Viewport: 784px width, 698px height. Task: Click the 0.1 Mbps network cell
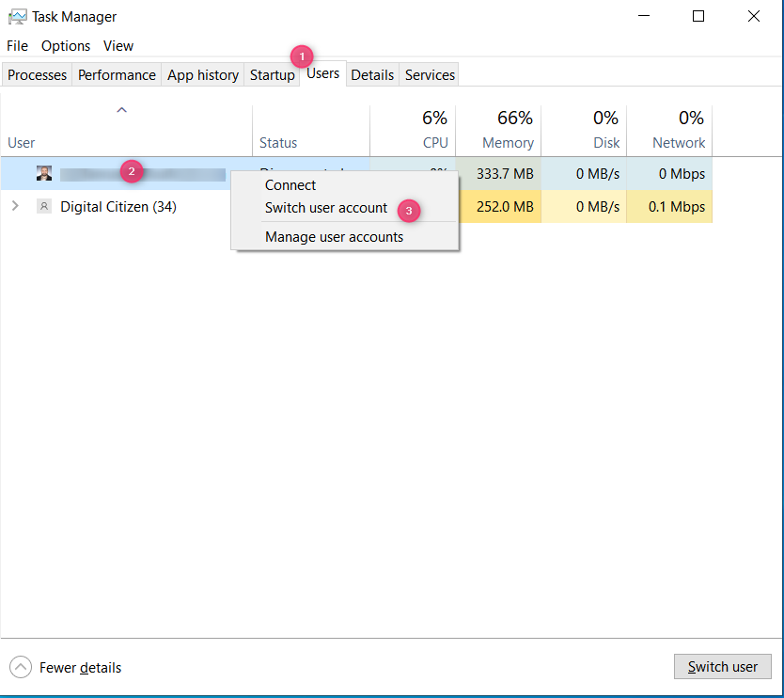point(669,206)
